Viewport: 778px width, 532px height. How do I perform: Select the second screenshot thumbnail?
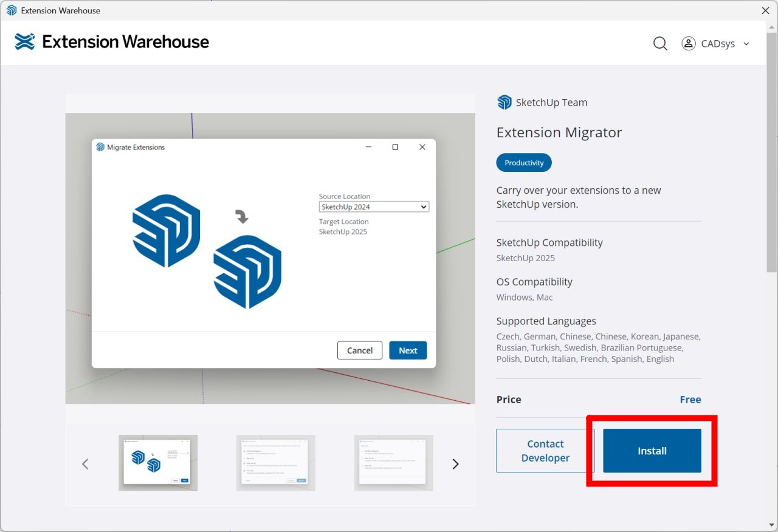click(x=275, y=463)
